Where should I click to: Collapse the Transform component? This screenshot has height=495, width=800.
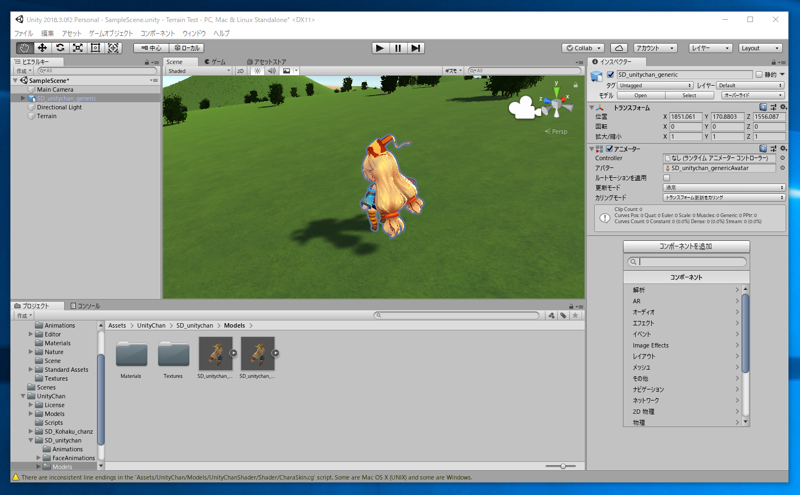[592, 108]
